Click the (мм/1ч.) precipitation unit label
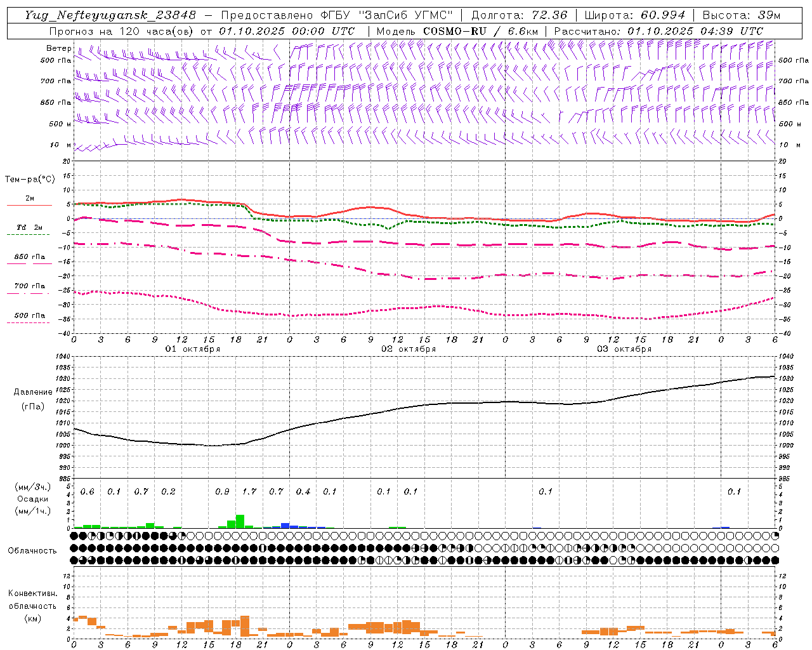Viewport: 812px width, 650px height. pyautogui.click(x=33, y=511)
